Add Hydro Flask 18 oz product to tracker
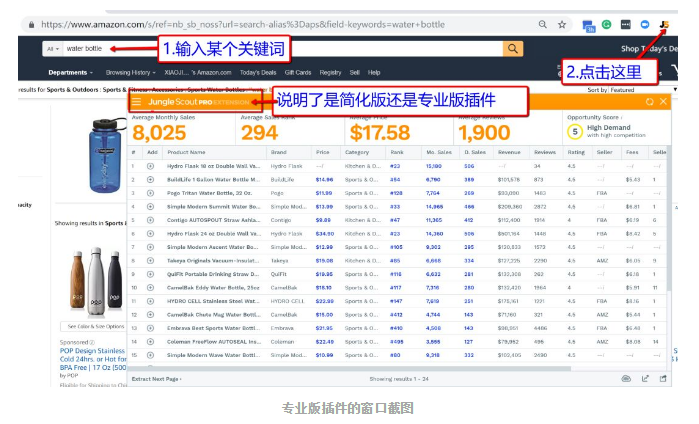 [x=151, y=166]
